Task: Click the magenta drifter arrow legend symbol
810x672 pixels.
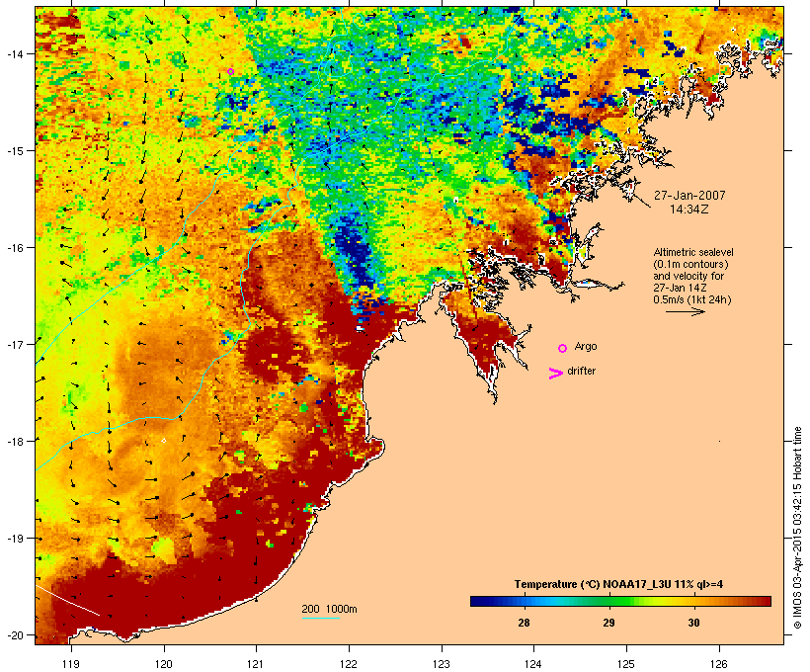Action: [x=555, y=374]
